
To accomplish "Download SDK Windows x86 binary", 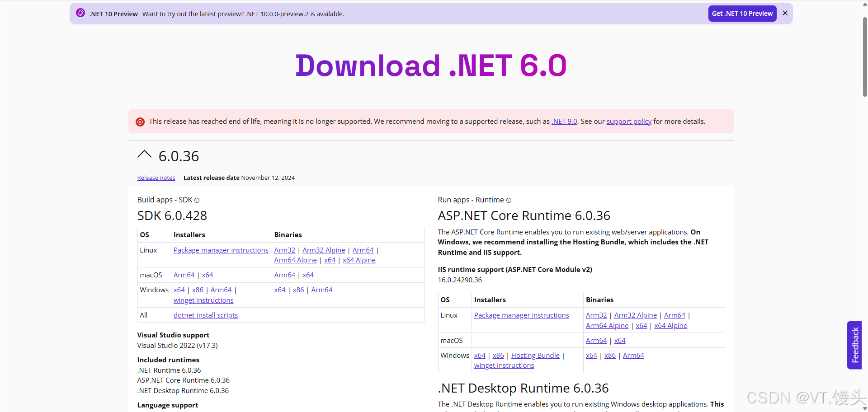I will click(x=298, y=290).
